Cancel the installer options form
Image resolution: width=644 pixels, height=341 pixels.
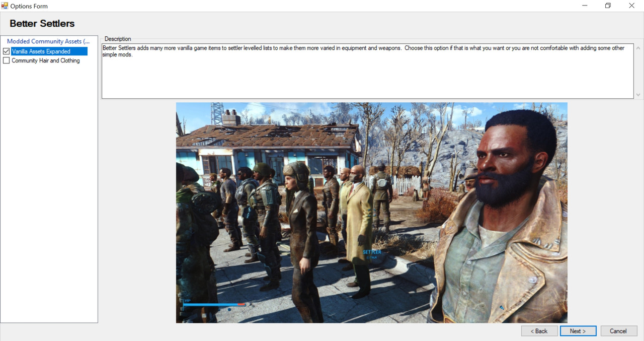tap(619, 331)
